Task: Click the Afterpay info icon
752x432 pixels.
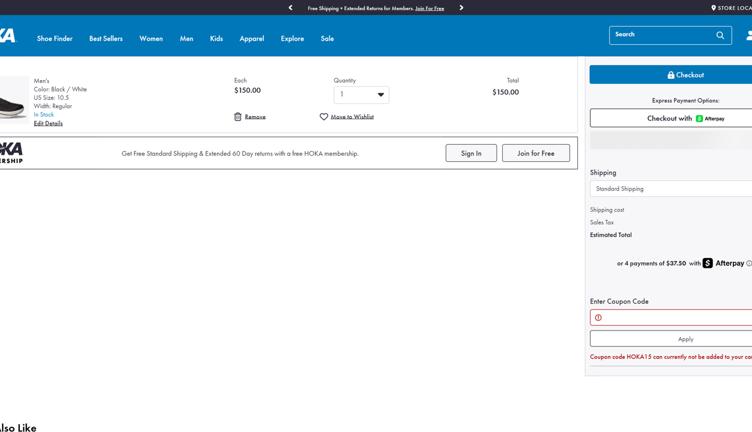Action: [x=749, y=263]
